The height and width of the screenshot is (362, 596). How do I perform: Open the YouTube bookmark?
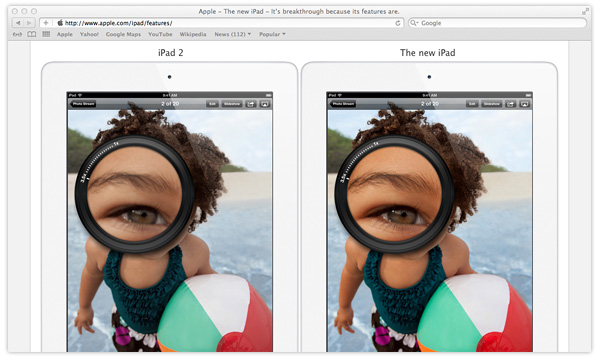point(160,34)
